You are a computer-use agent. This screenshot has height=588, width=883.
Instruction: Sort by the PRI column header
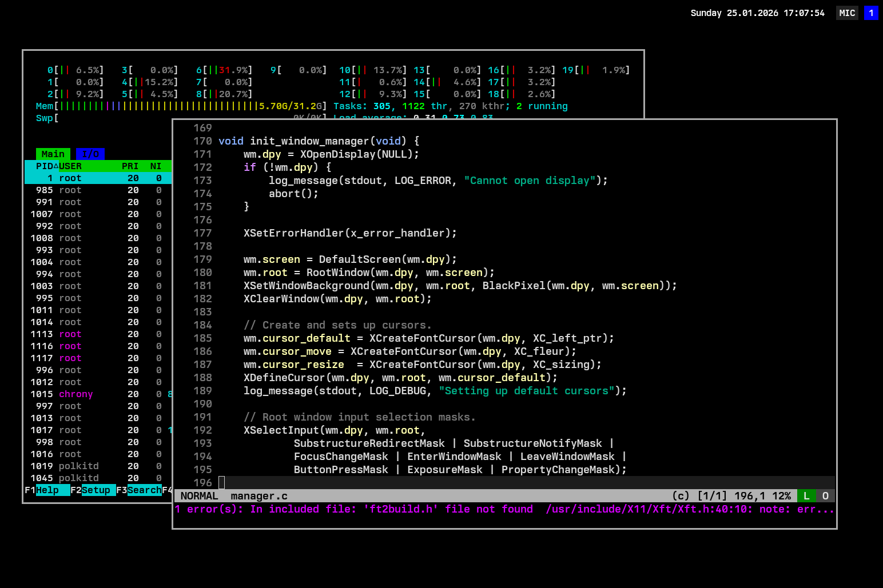(x=130, y=166)
